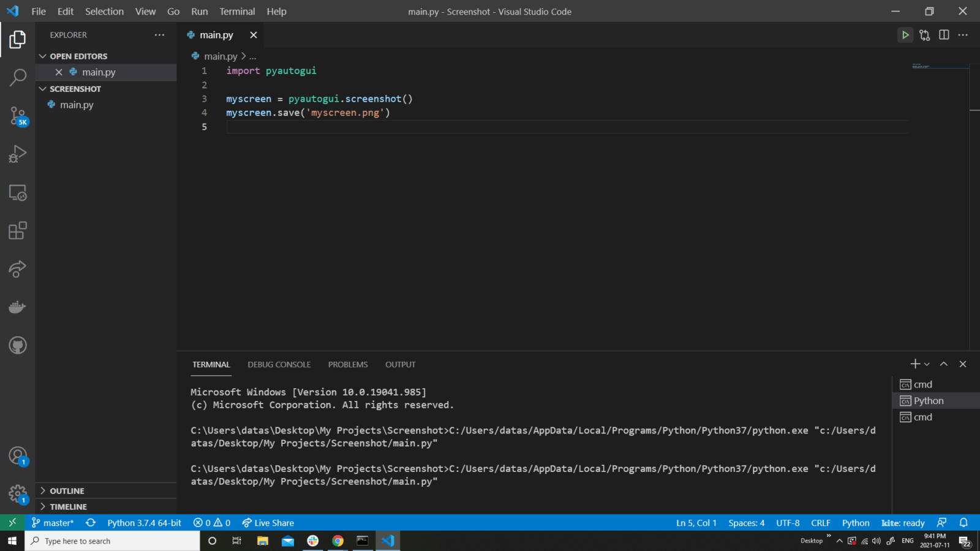Open feedback icon in status bar

pos(942,522)
